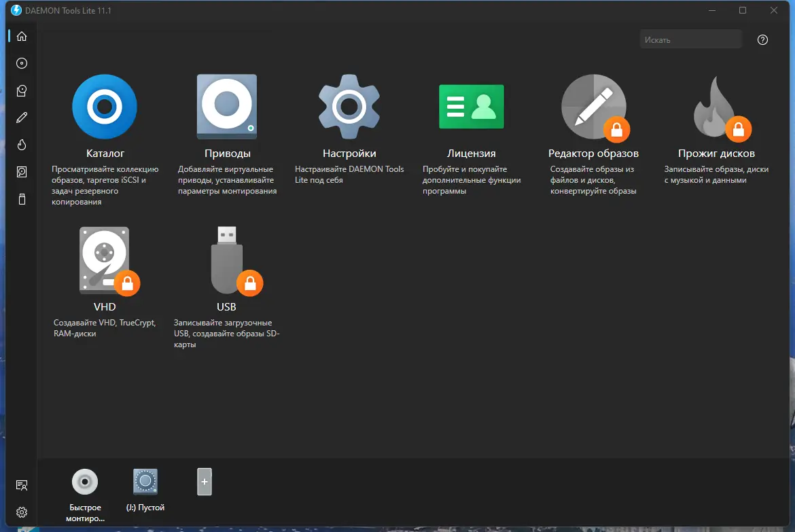Click the Настройки label text
This screenshot has width=795, height=532.
(349, 153)
